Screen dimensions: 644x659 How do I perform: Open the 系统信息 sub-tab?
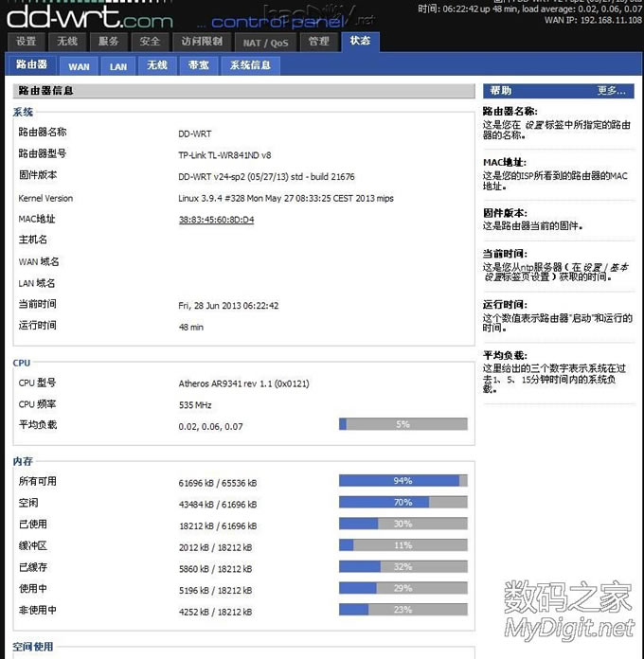pyautogui.click(x=251, y=65)
